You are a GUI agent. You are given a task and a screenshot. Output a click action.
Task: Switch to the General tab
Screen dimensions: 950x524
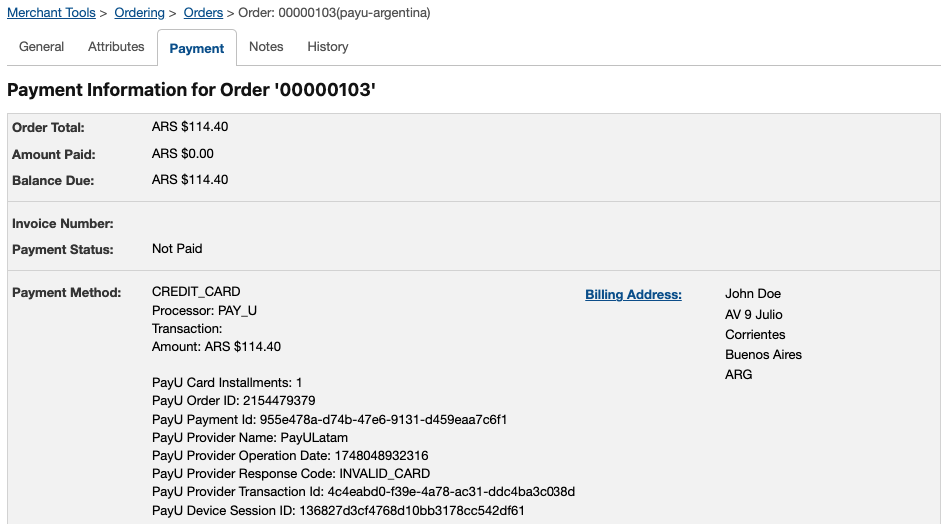(x=41, y=47)
